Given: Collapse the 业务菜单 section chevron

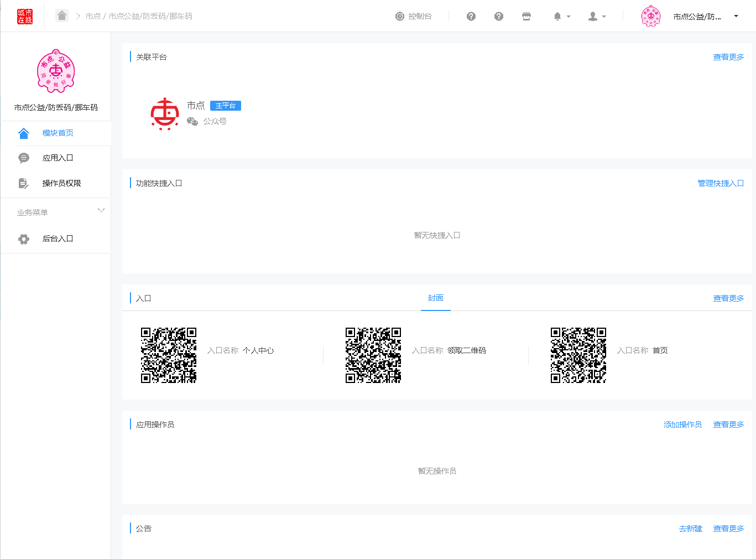Looking at the screenshot, I should (x=101, y=210).
